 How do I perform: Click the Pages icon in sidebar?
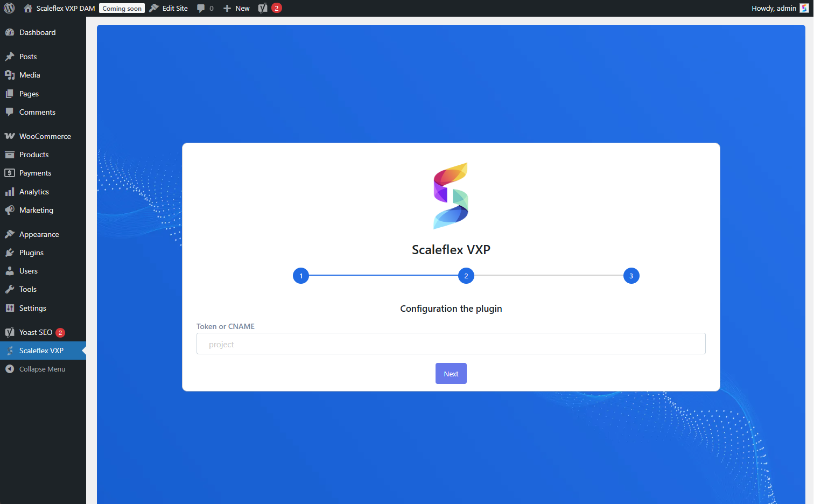click(10, 94)
